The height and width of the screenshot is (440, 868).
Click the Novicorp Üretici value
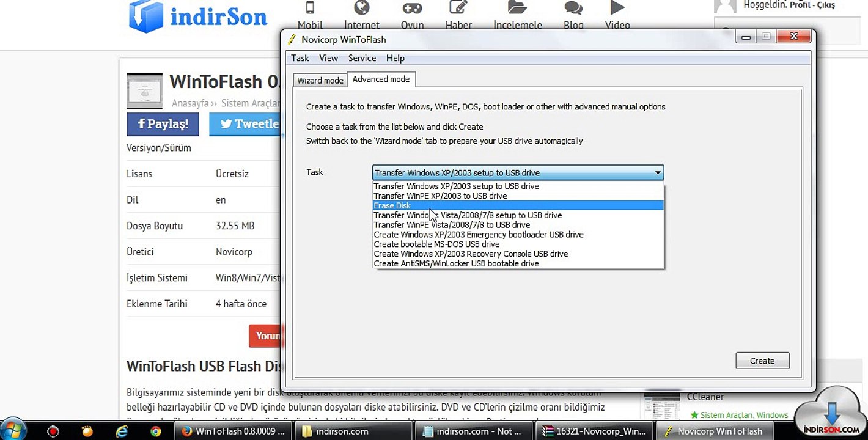point(234,252)
